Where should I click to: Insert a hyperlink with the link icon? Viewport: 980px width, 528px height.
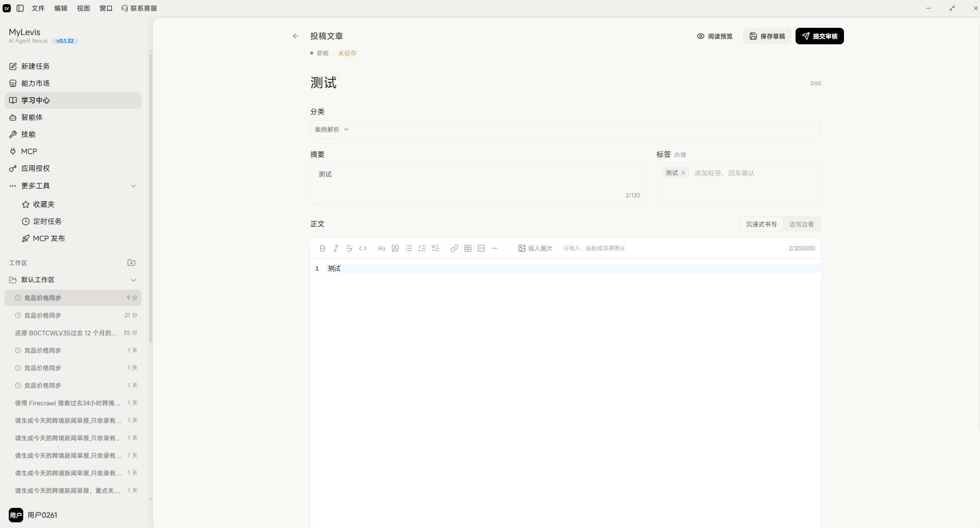tap(454, 248)
